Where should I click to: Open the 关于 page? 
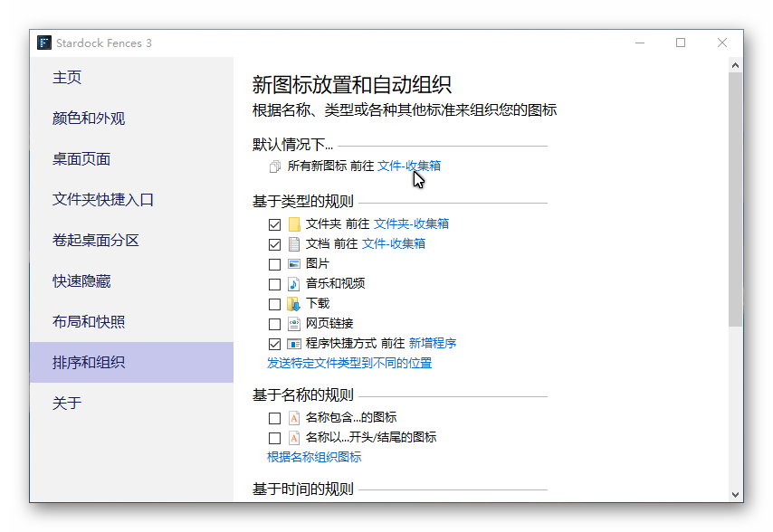(x=131, y=403)
